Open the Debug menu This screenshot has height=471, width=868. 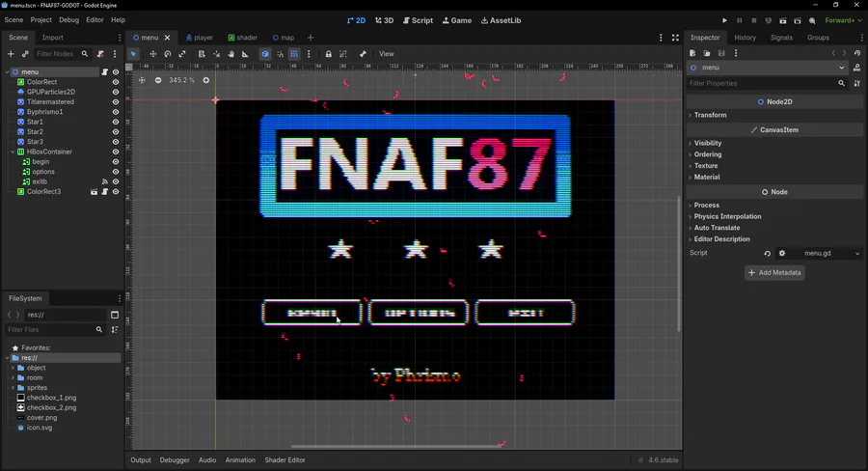click(x=68, y=20)
